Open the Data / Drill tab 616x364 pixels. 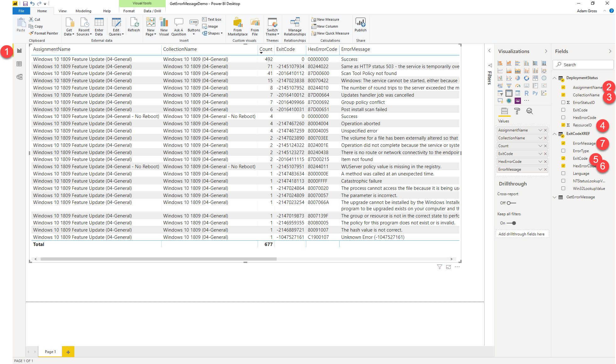pos(152,11)
